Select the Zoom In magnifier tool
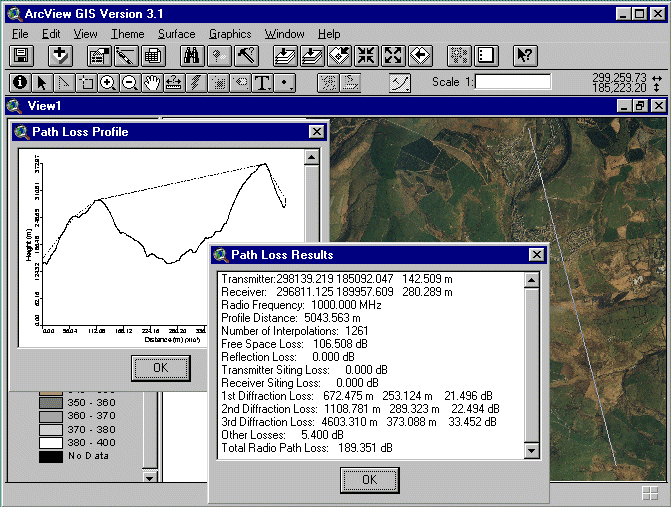 tap(108, 83)
